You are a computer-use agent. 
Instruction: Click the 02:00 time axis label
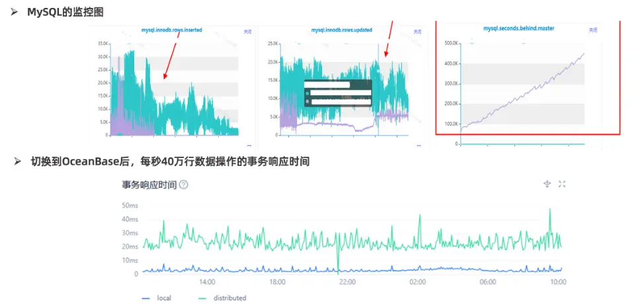[418, 282]
